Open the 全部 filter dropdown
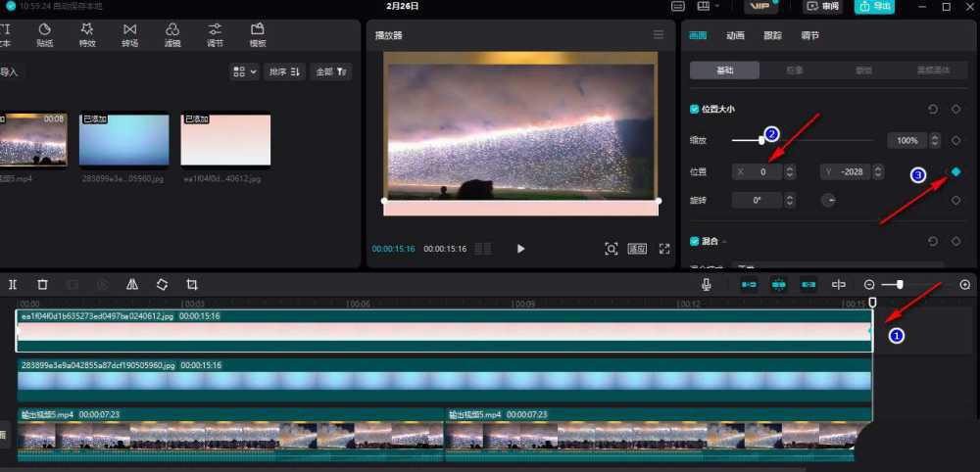This screenshot has width=980, height=472. [x=330, y=71]
